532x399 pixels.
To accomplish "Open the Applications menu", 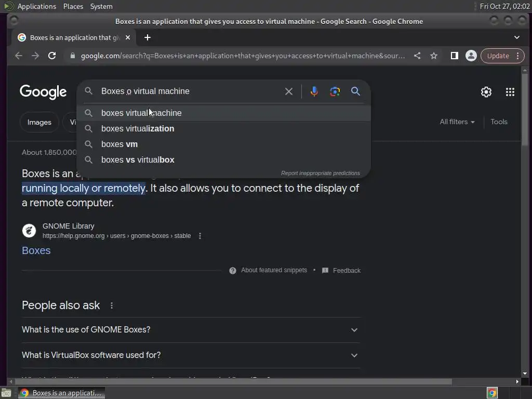I will click(x=37, y=6).
